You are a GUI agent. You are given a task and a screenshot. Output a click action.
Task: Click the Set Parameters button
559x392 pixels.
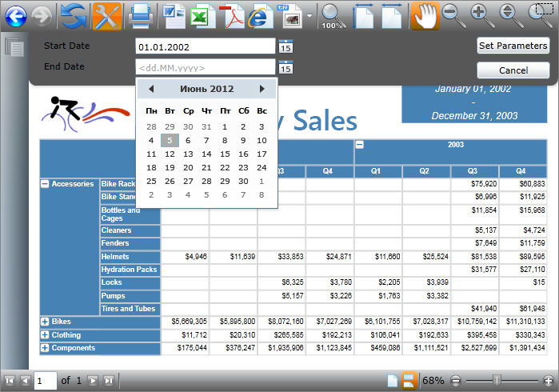[x=513, y=46]
